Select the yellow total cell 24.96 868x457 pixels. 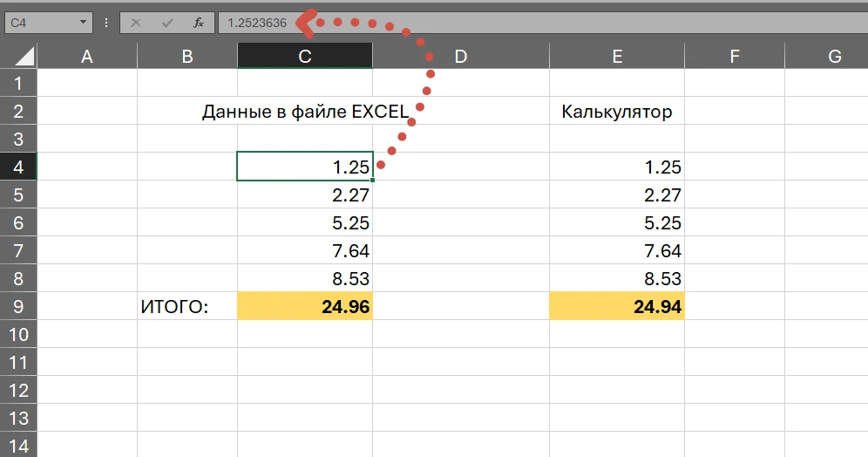click(x=305, y=306)
